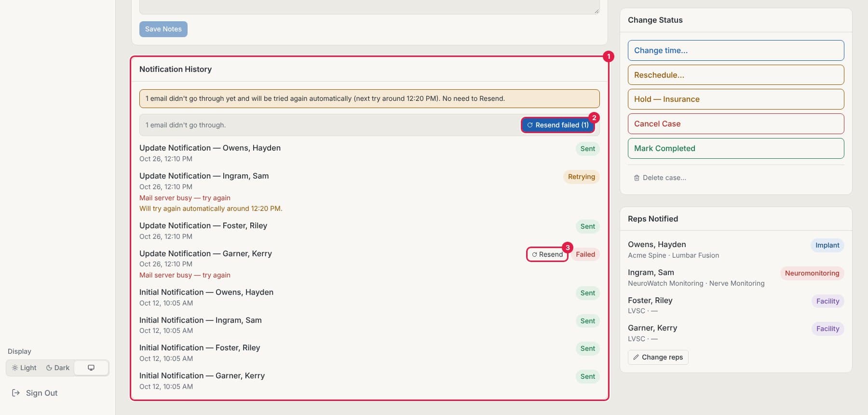The height and width of the screenshot is (415, 868).
Task: Open the Change time dialog
Action: [736, 50]
